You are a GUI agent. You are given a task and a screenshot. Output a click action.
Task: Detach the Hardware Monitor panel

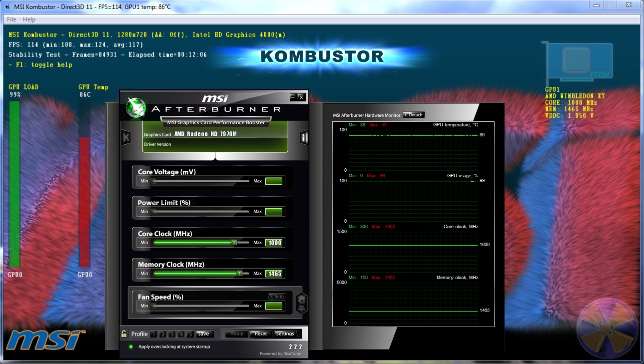(x=414, y=115)
